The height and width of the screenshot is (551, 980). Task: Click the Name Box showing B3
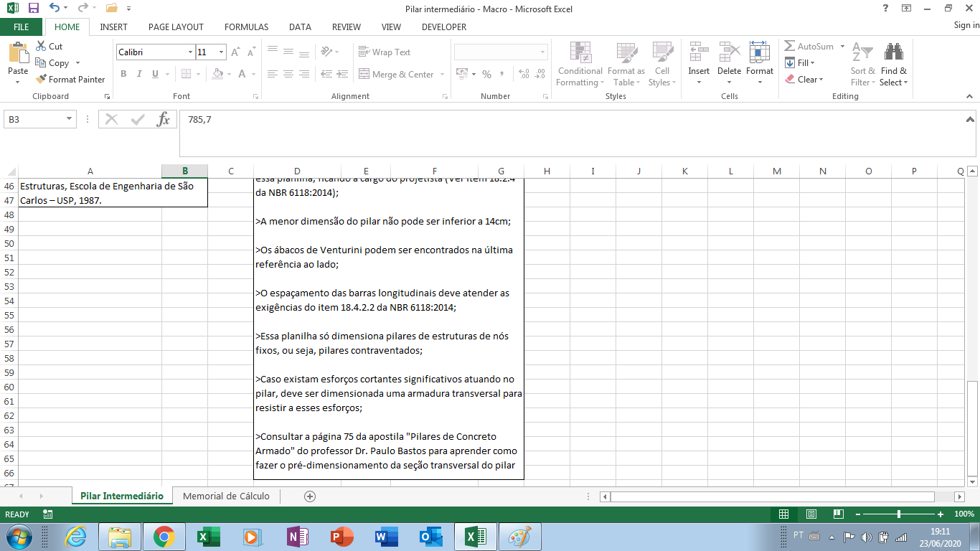click(34, 119)
